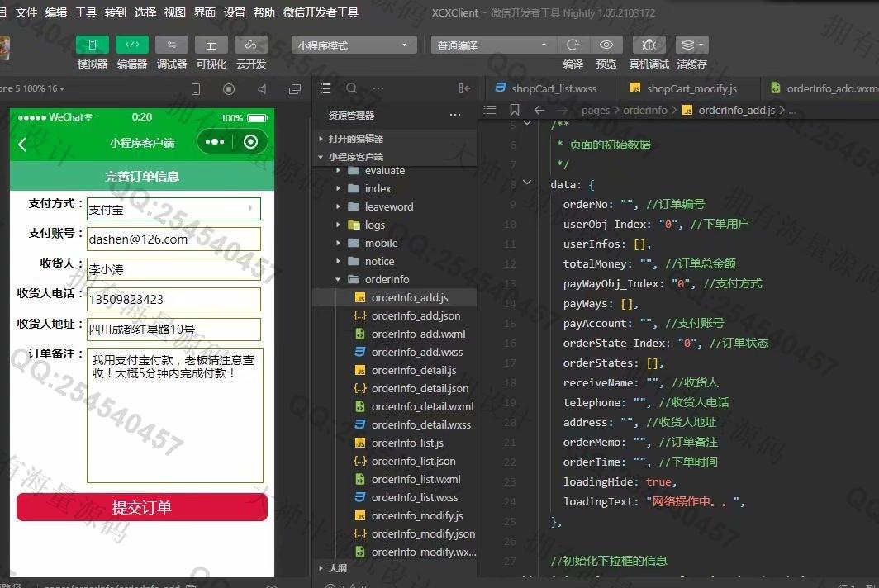The image size is (879, 588).
Task: Click the 预览 preview eye icon
Action: pos(606,45)
